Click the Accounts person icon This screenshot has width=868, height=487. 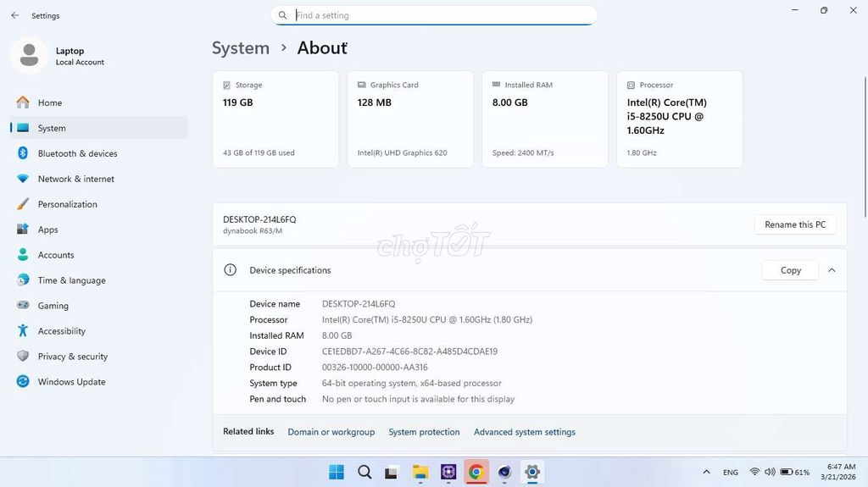[23, 255]
